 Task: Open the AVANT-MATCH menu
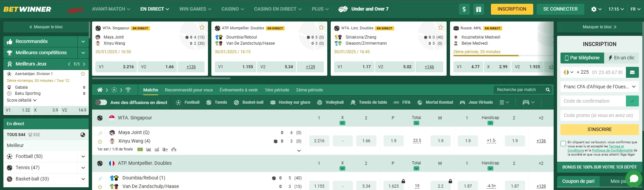click(111, 9)
